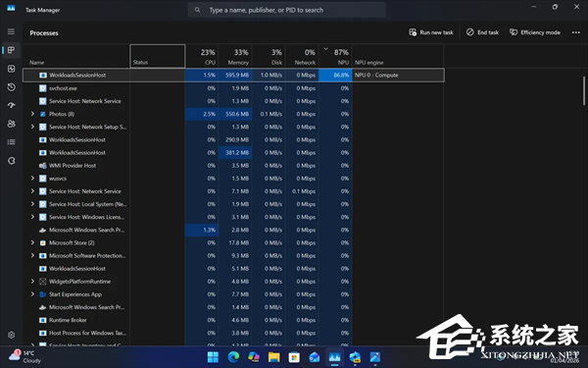Select WorkloadsSessionHost row using 595.9 MB

(233, 76)
